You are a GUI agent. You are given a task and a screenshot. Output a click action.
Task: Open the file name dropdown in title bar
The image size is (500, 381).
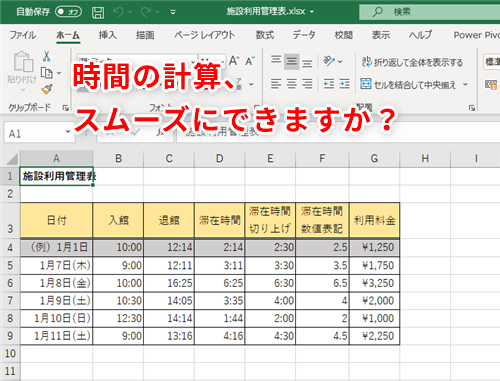(x=311, y=12)
